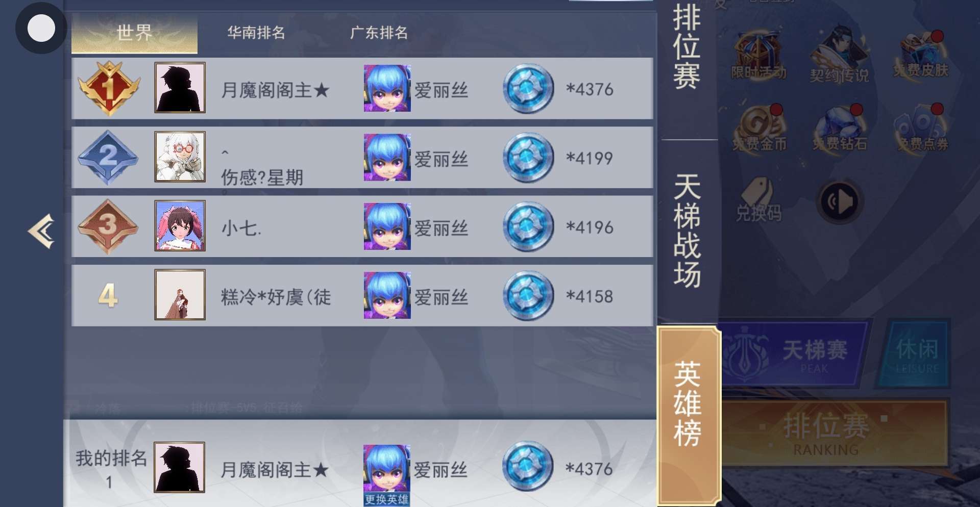Collapse panel with the double-chevron back arrow
The height and width of the screenshot is (507, 980).
41,232
